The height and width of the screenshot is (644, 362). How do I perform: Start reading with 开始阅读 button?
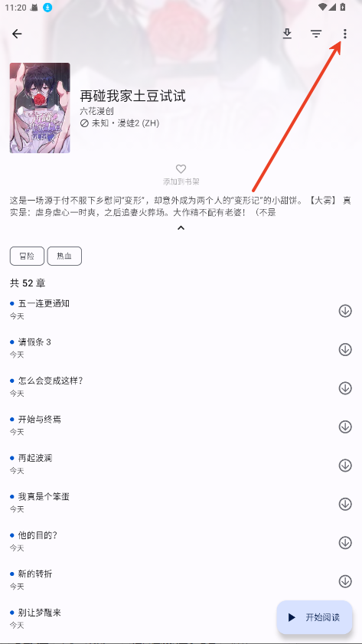tap(315, 617)
